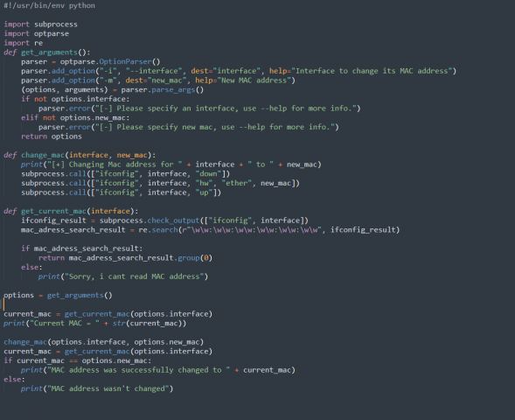The image size is (515, 420).
Task: Click 'OptionParser' in the parser assignment
Action: pos(125,62)
